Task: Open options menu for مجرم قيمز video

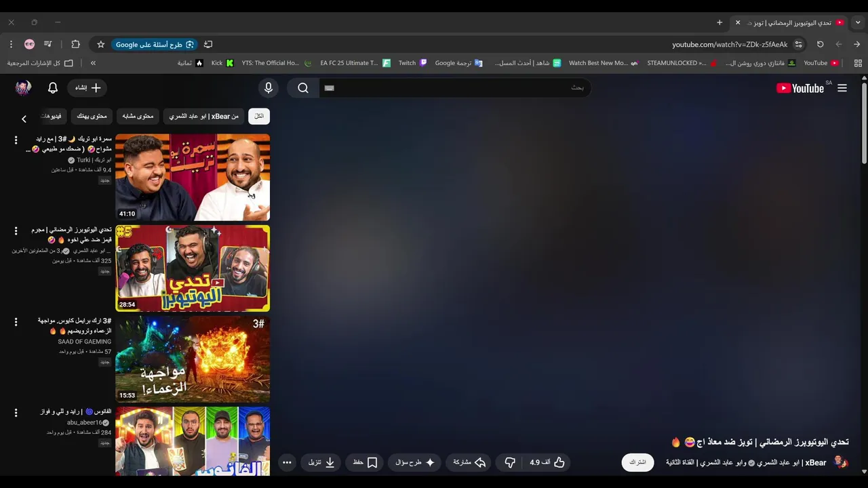Action: tap(16, 231)
